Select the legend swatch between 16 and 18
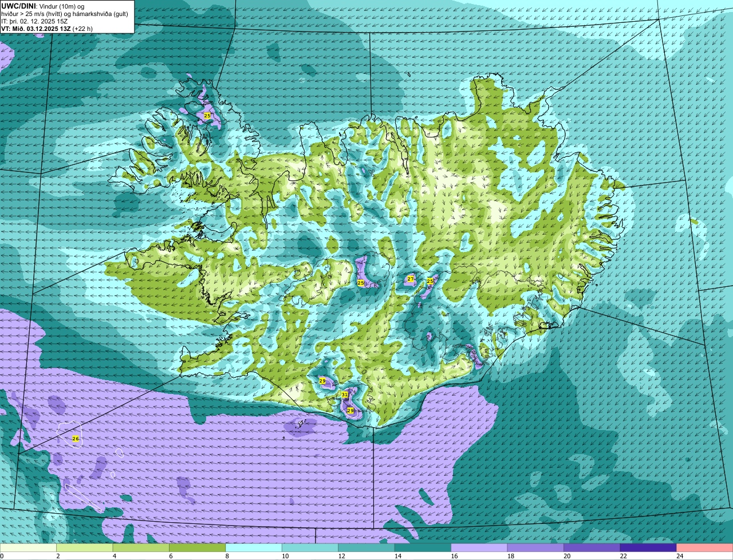Viewport: 733px width, 560px height. 479,548
